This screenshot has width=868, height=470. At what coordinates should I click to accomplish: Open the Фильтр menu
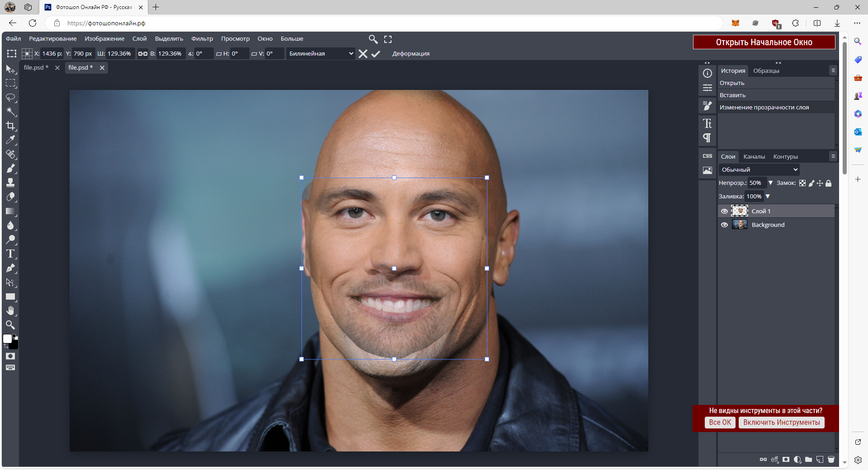[202, 39]
